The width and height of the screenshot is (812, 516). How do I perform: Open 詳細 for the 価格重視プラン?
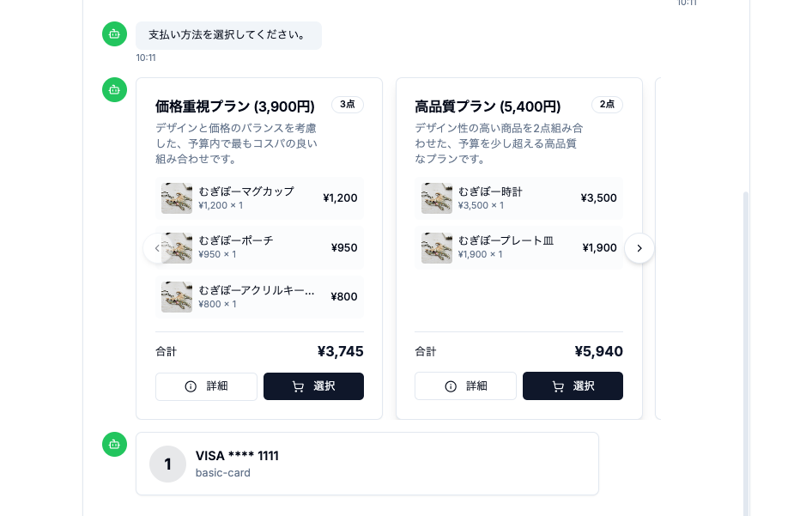point(206,386)
